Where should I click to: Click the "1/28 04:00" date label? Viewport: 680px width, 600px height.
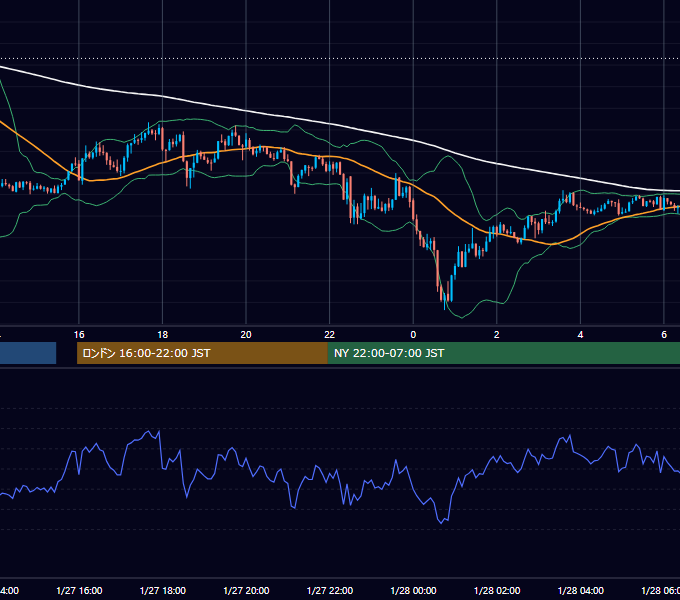581,590
